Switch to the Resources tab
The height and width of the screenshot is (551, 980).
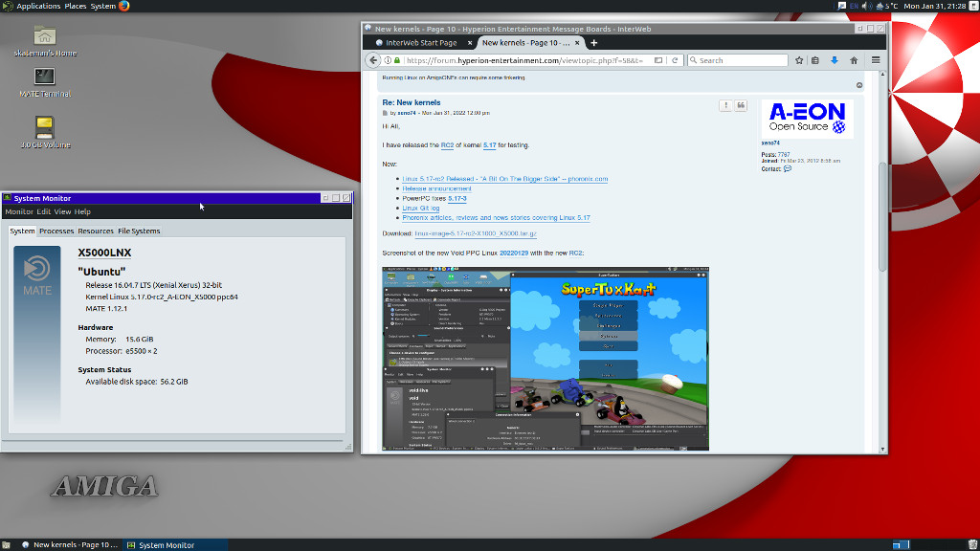click(96, 231)
